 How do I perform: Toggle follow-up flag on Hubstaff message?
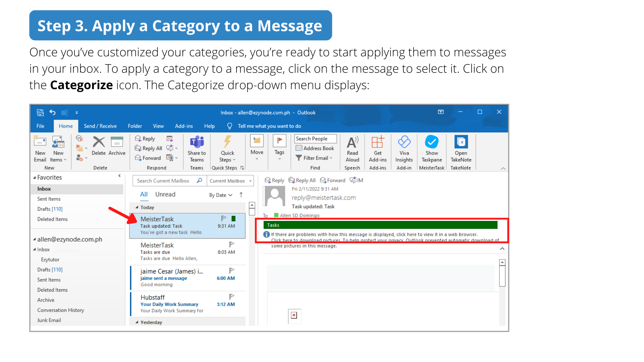coord(231,296)
